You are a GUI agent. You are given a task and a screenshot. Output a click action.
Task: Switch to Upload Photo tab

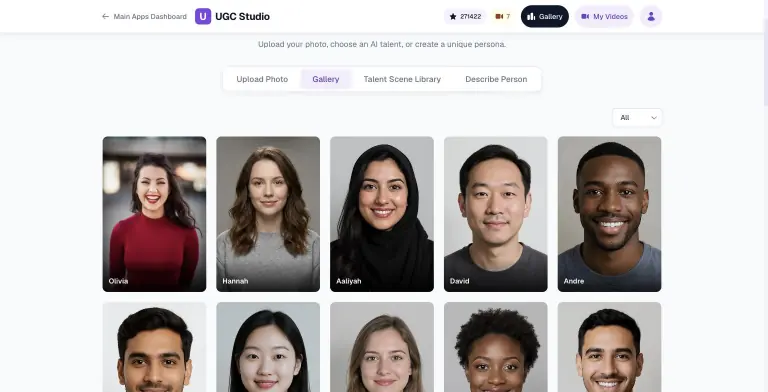(262, 79)
